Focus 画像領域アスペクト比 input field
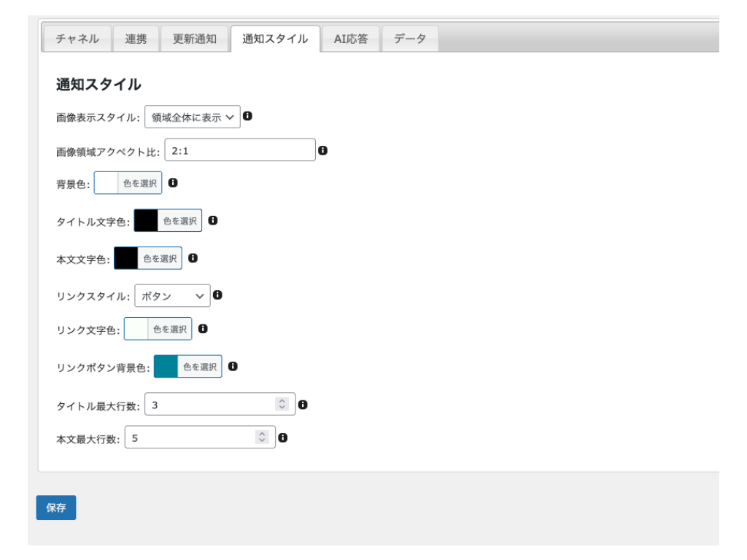This screenshot has height=560, width=747. tap(240, 150)
